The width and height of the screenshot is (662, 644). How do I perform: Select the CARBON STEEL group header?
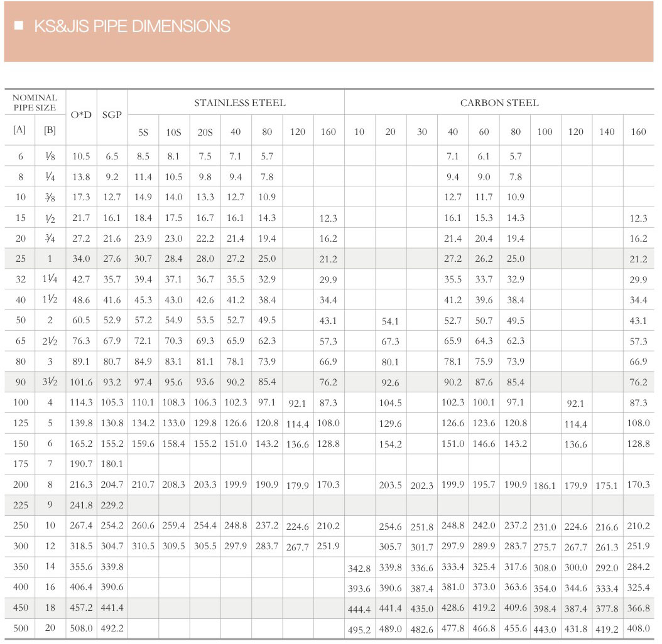pos(499,103)
